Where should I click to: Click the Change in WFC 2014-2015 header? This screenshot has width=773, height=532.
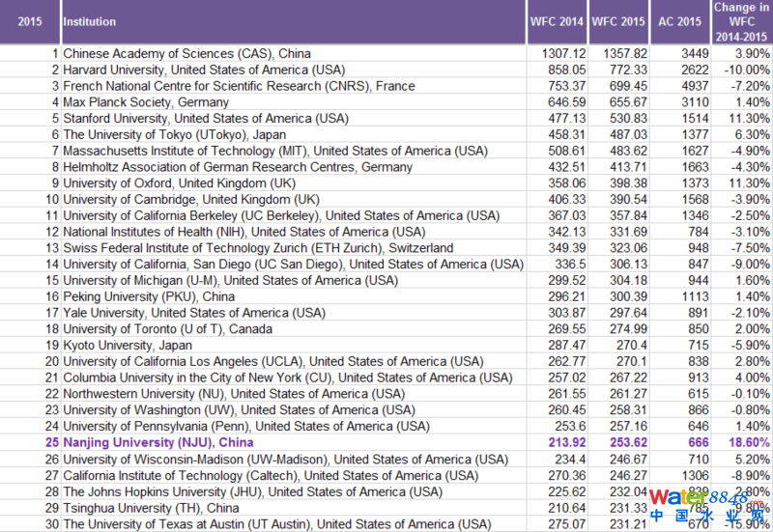pyautogui.click(x=741, y=21)
